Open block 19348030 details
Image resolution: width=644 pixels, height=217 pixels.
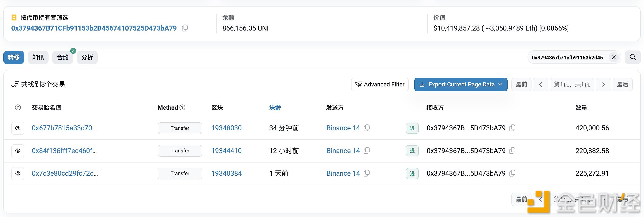(226, 128)
